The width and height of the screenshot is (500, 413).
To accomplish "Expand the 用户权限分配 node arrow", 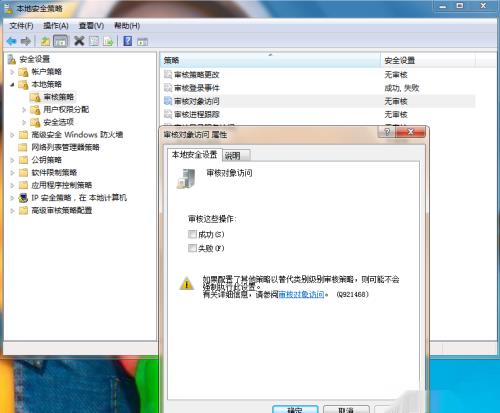I will coord(24,109).
